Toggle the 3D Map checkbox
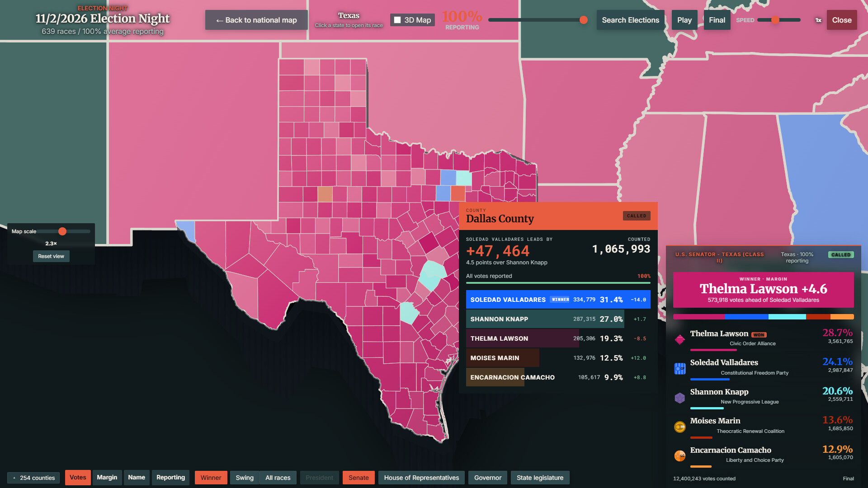 (x=397, y=20)
